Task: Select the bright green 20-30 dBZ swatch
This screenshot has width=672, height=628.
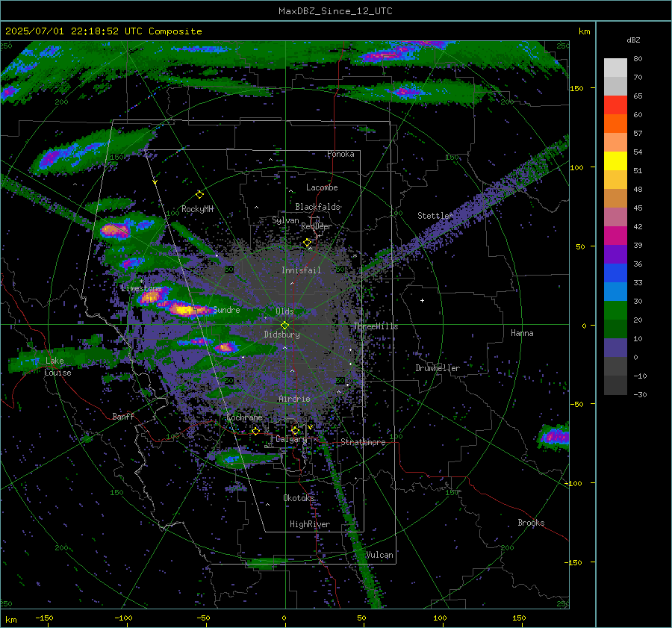Action: click(x=615, y=311)
